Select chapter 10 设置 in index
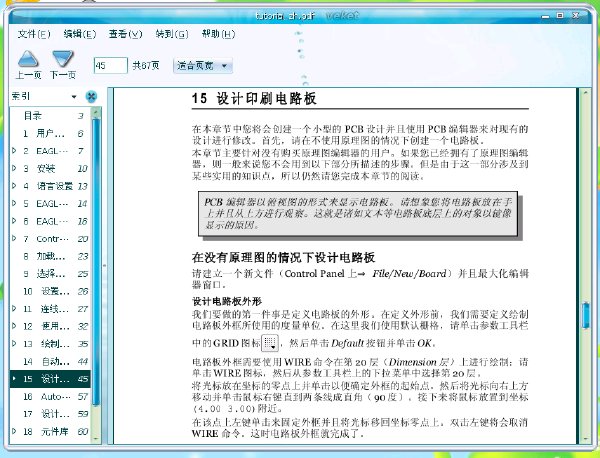 point(50,291)
